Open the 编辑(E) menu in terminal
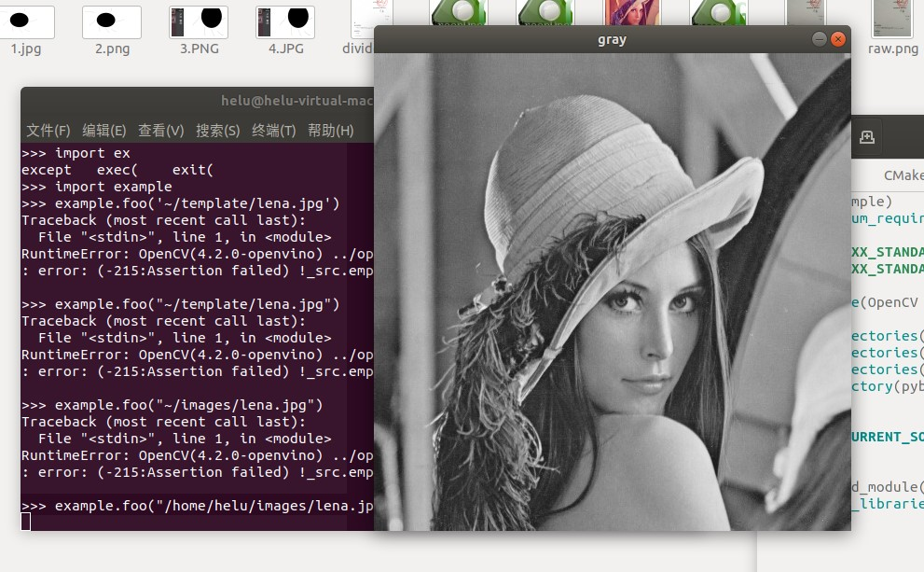 [x=104, y=131]
